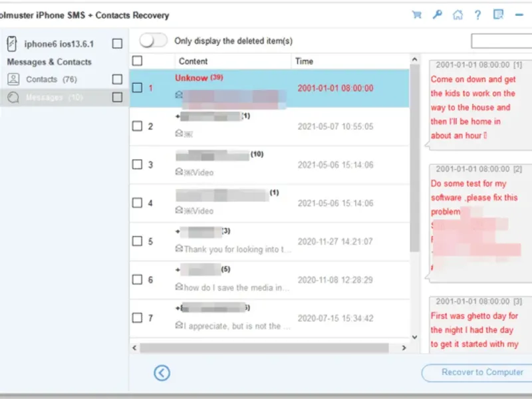
Task: Tick the select-all header checkbox
Action: (137, 61)
